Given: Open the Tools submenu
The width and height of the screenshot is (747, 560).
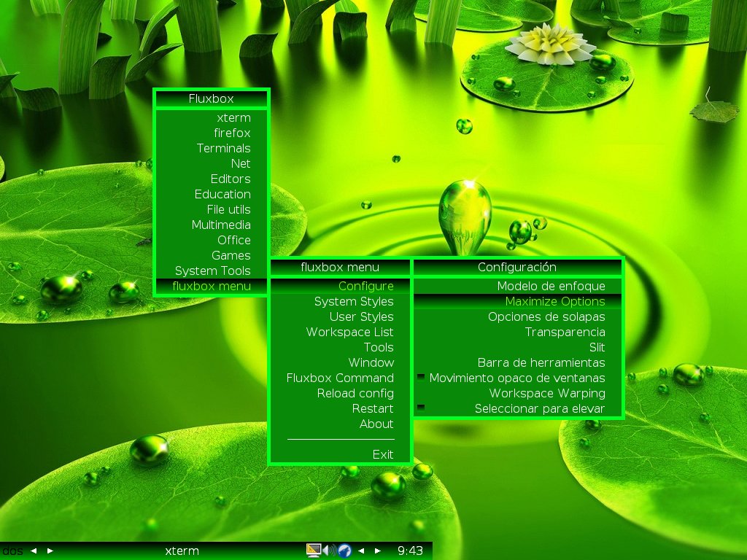Looking at the screenshot, I should coord(340,347).
